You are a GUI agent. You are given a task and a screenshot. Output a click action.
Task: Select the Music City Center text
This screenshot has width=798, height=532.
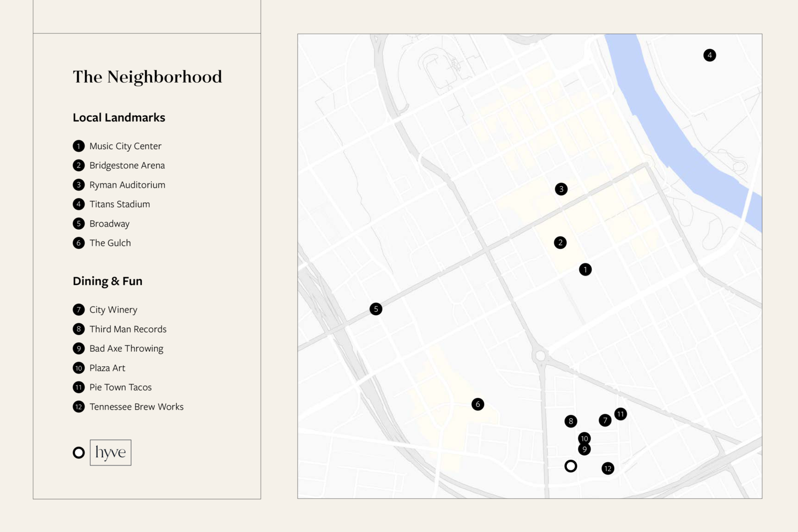[125, 146]
